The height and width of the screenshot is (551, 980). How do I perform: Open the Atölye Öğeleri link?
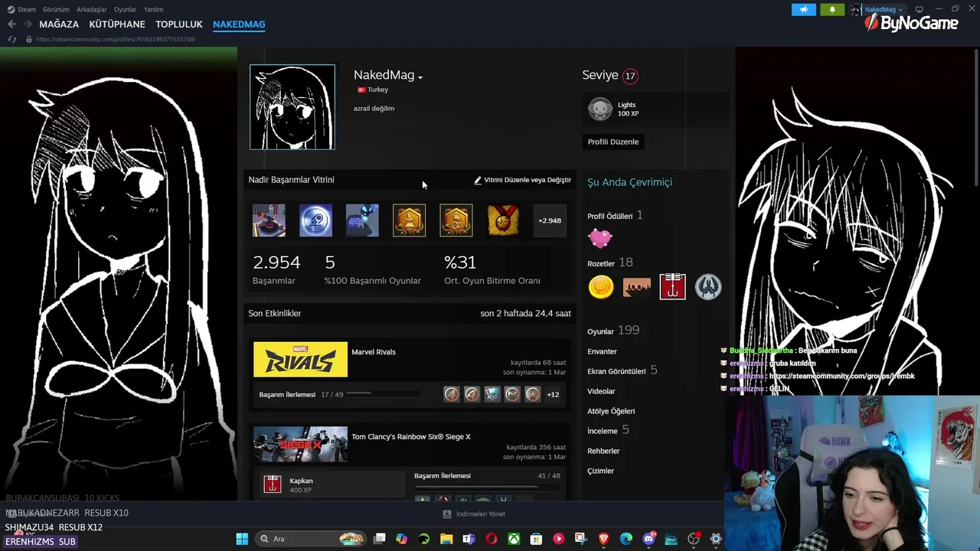[611, 411]
